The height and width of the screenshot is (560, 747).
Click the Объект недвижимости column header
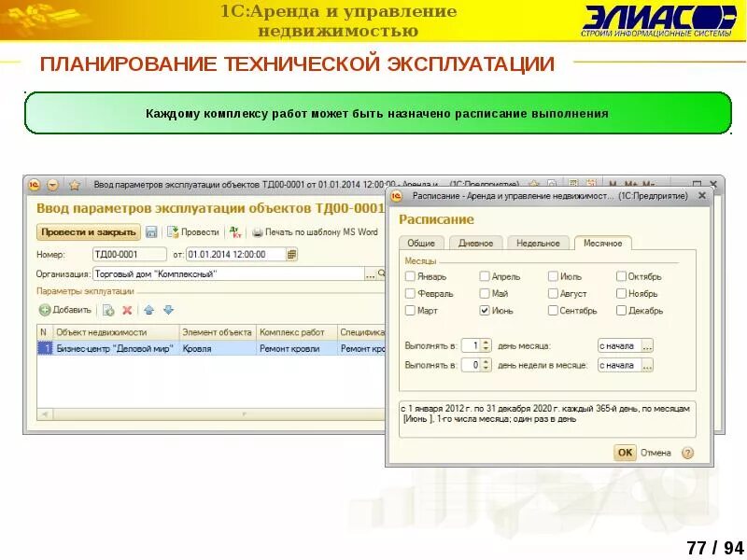(x=116, y=332)
